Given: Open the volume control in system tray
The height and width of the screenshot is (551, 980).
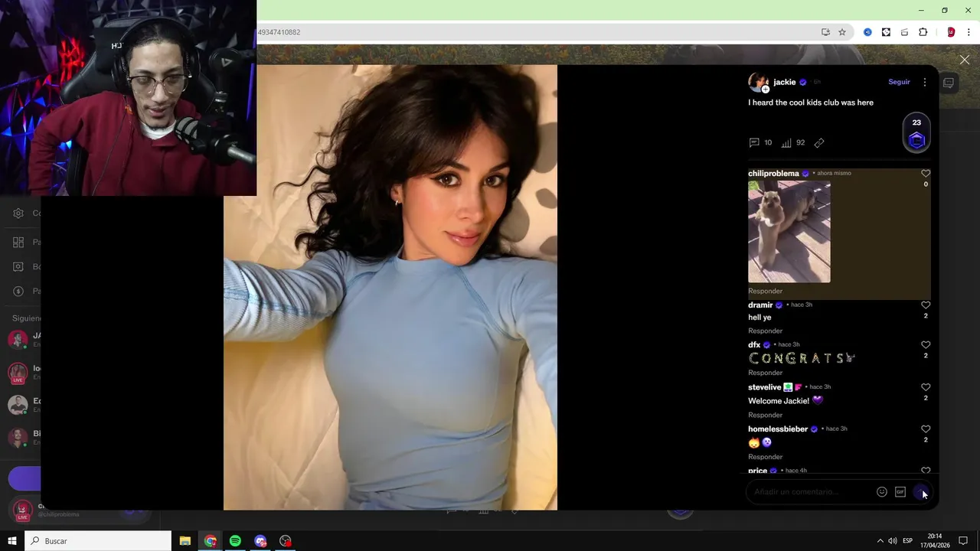Looking at the screenshot, I should (893, 541).
